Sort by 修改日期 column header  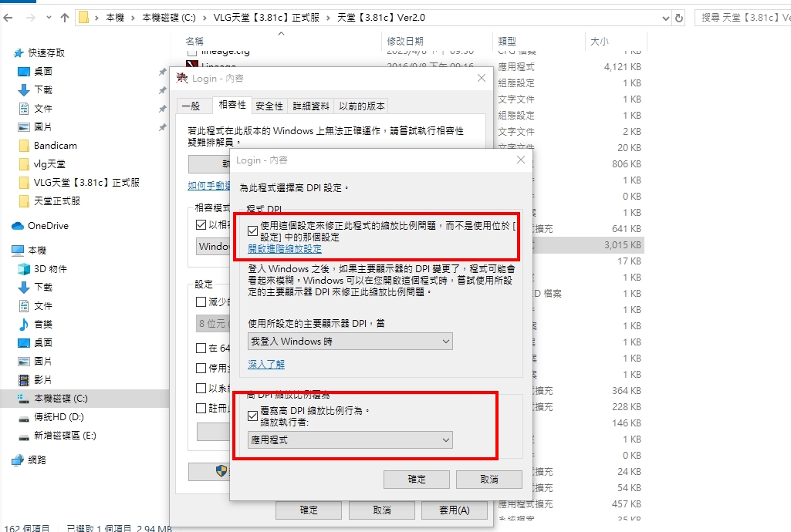405,42
